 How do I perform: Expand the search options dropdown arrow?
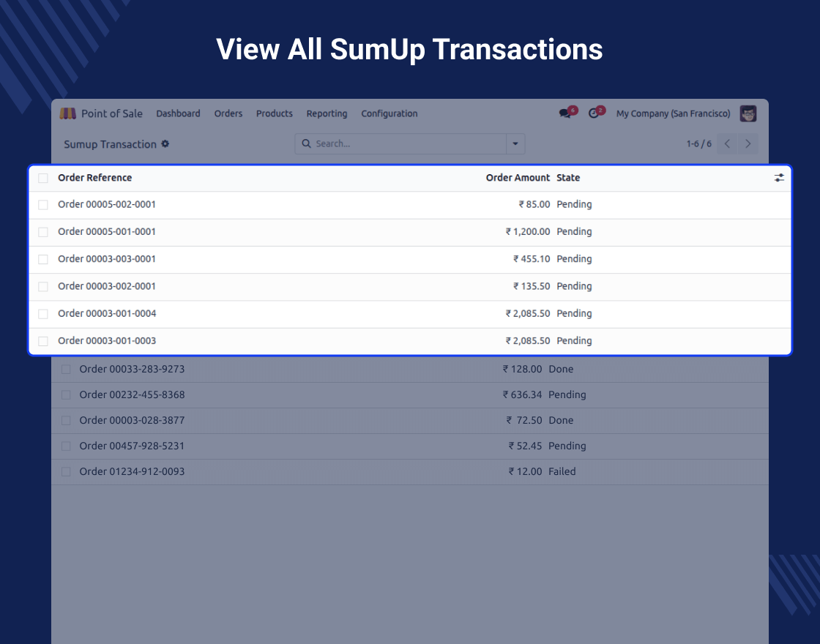pyautogui.click(x=515, y=143)
